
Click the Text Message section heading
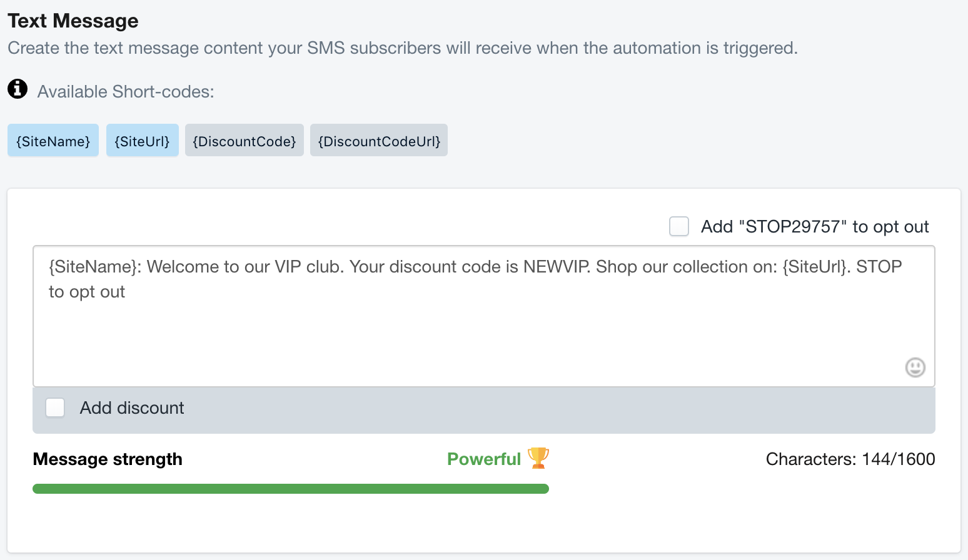(x=73, y=21)
